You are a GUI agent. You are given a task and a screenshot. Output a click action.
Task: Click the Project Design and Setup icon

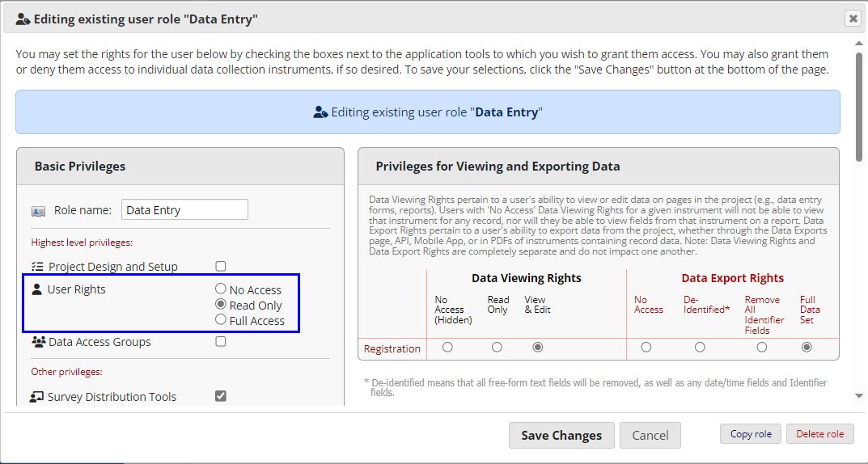point(37,267)
